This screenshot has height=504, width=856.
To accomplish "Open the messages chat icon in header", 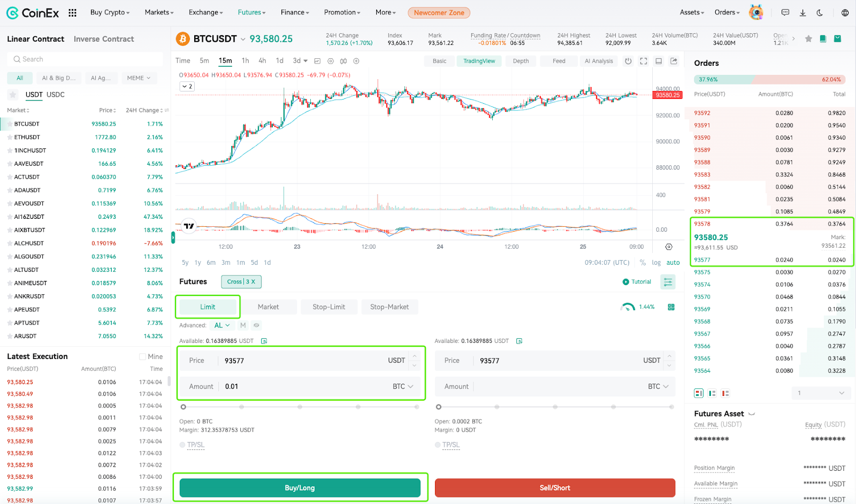I will pyautogui.click(x=785, y=12).
